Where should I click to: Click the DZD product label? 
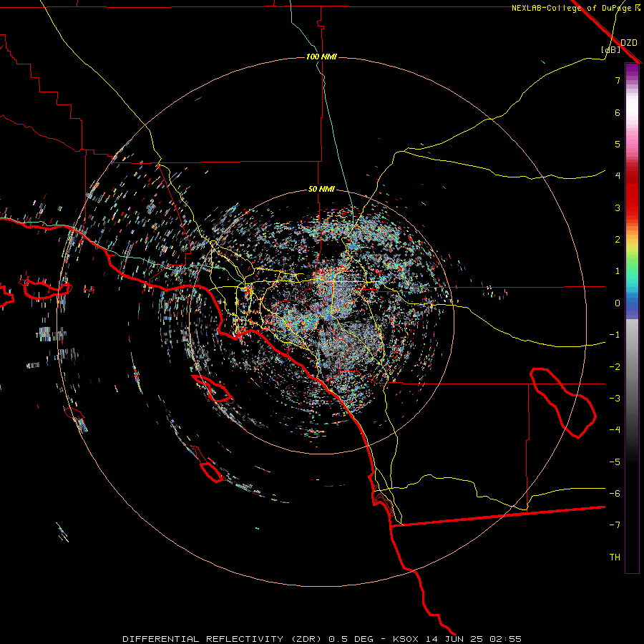tap(629, 43)
